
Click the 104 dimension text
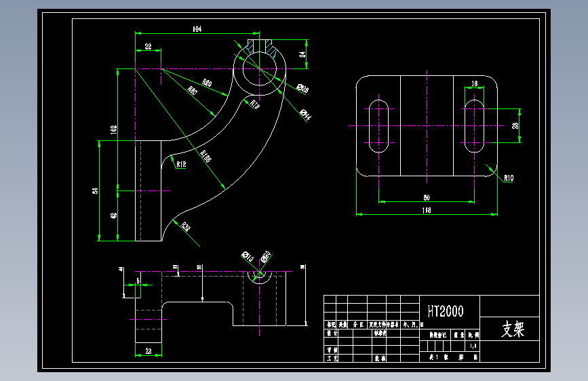click(x=197, y=29)
